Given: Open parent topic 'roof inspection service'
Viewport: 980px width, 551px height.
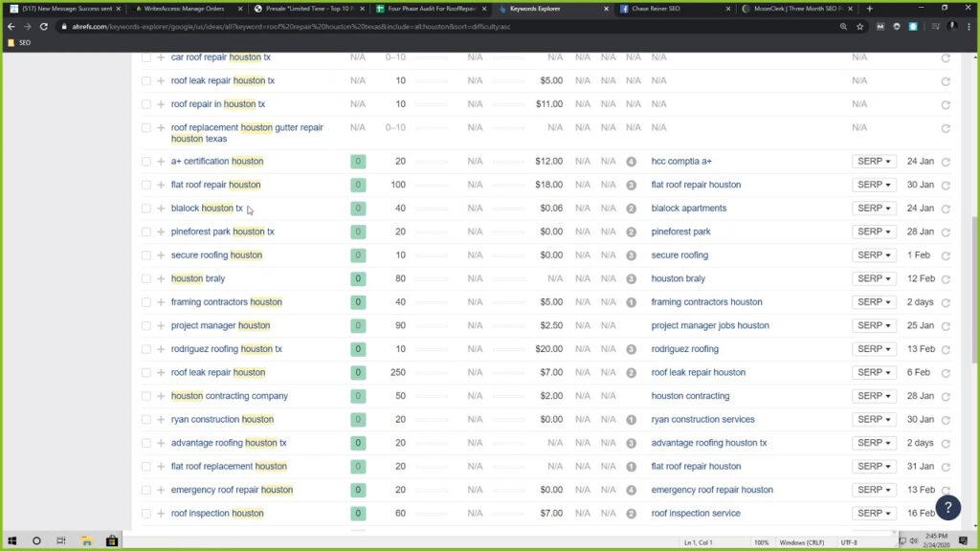Looking at the screenshot, I should point(696,513).
